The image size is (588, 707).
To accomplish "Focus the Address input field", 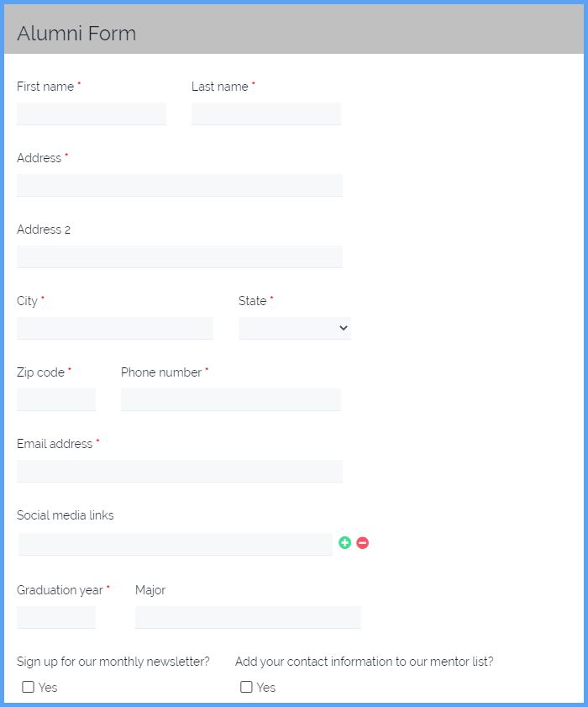I will pyautogui.click(x=180, y=185).
